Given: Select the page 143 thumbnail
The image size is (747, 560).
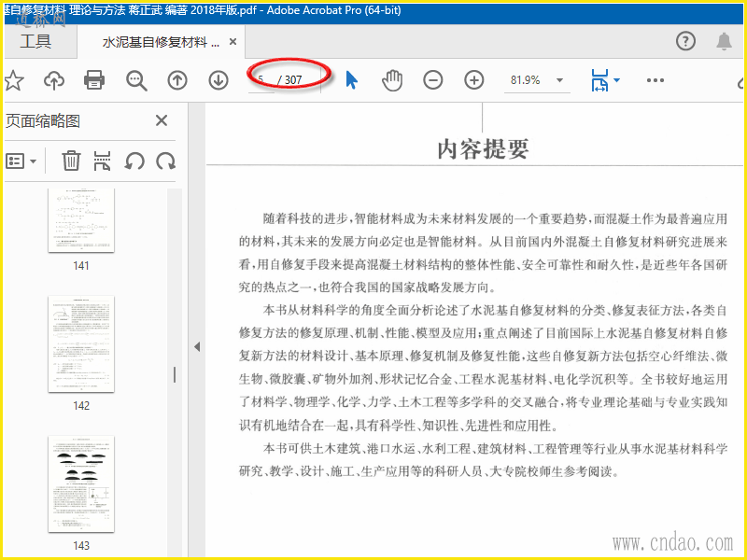Looking at the screenshot, I should click(81, 484).
